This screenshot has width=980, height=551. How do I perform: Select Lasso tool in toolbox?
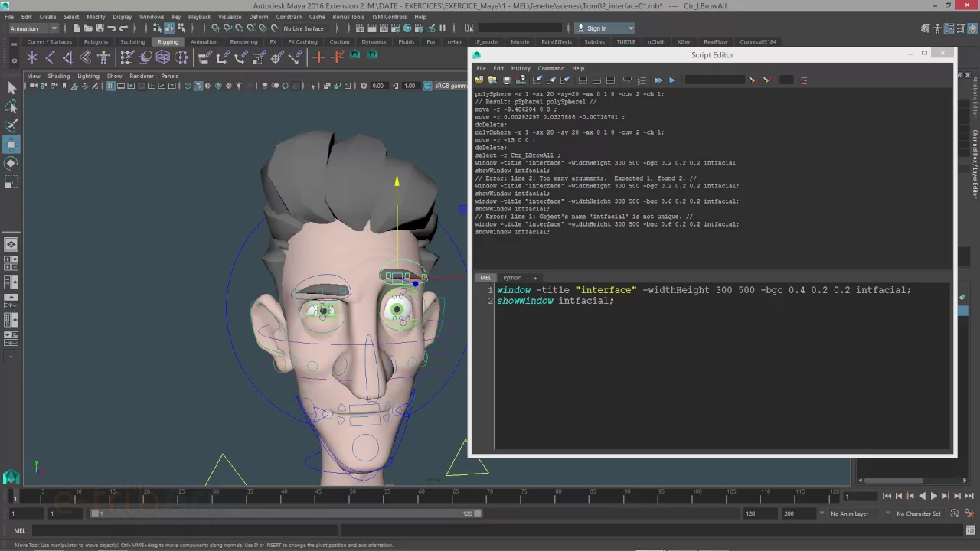click(11, 107)
